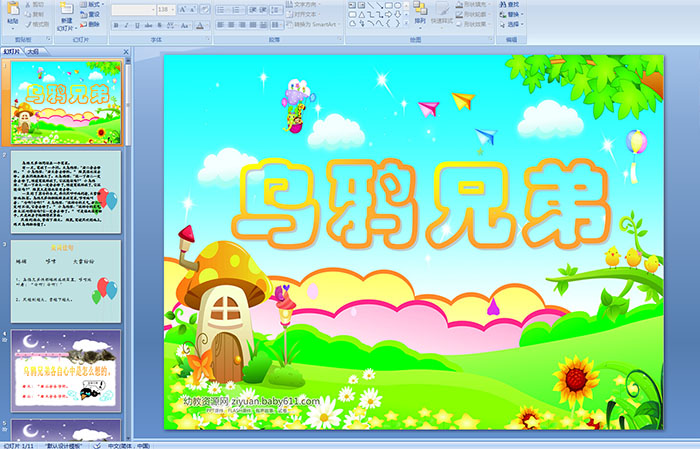This screenshot has height=449, width=700.
Task: Pick the Left Brace shape
Action: (388, 23)
